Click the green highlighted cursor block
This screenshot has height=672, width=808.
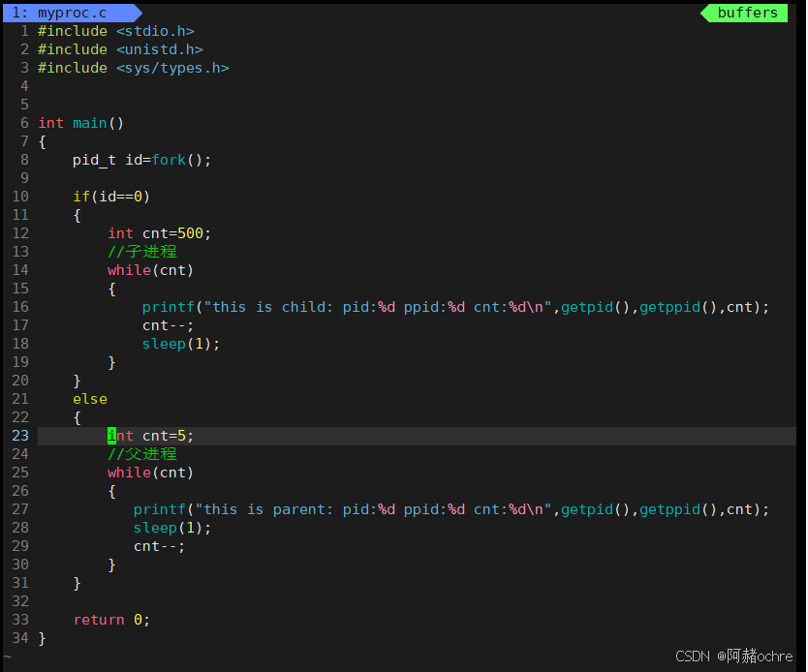[x=111, y=436]
